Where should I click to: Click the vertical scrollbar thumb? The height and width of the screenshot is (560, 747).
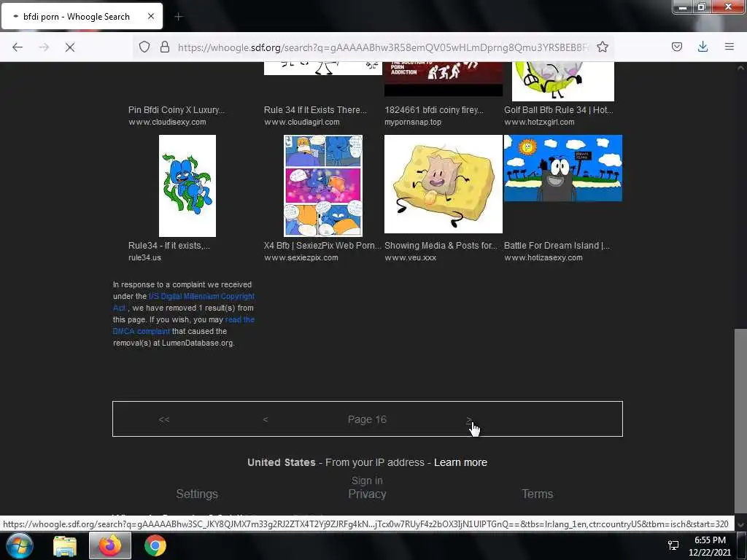tap(740, 421)
